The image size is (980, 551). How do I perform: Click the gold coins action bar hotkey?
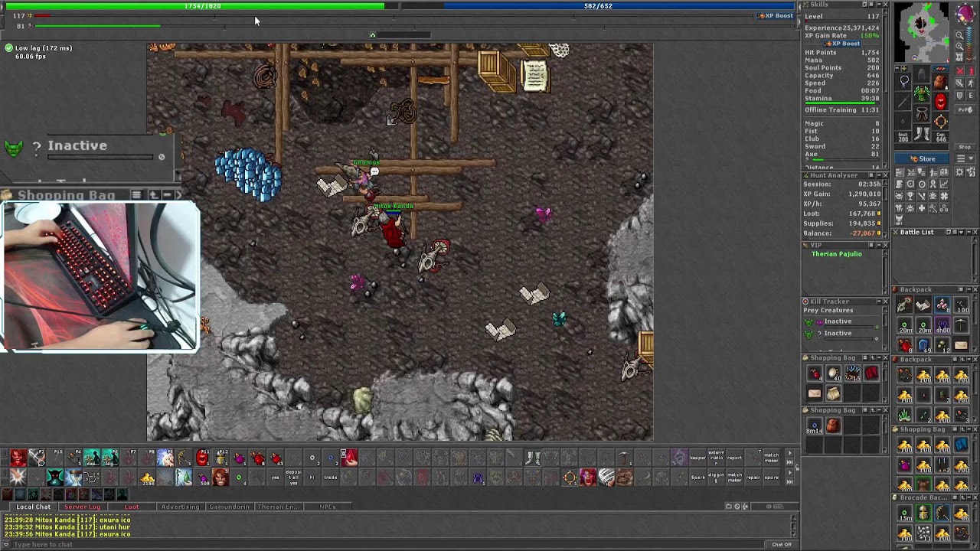click(x=147, y=477)
